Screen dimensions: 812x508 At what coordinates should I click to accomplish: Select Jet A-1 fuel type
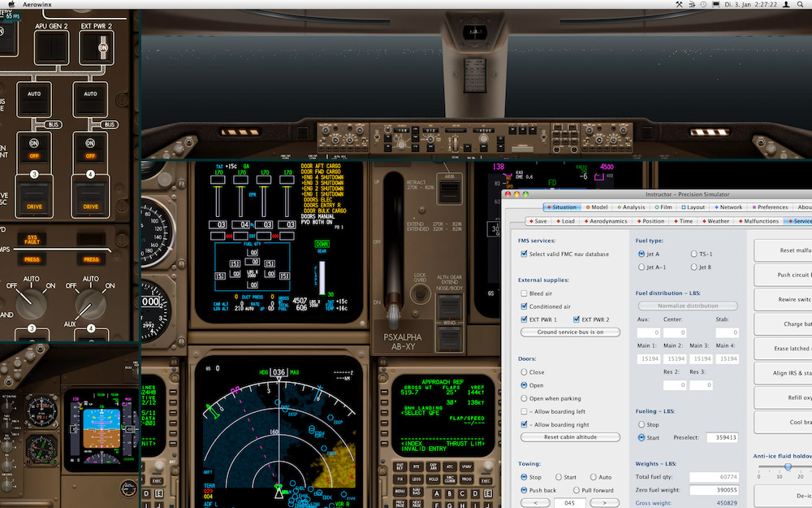point(641,267)
